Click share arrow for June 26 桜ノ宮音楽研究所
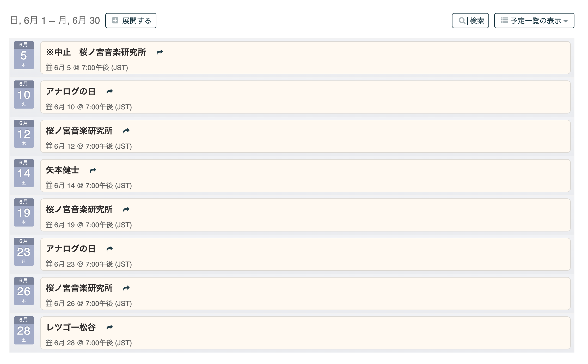 (126, 288)
